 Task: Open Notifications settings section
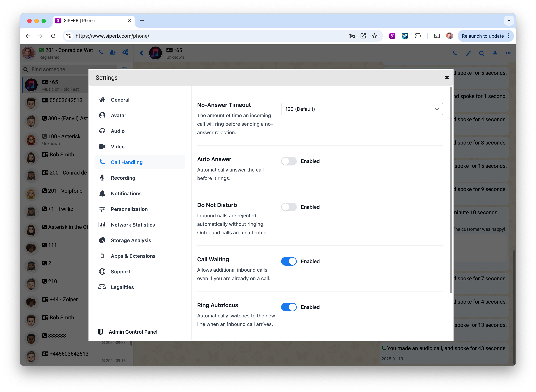tap(140, 194)
